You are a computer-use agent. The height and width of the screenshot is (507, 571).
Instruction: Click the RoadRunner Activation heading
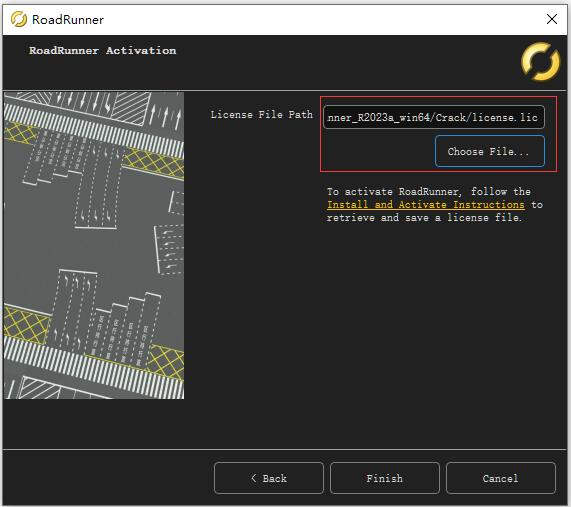(103, 50)
